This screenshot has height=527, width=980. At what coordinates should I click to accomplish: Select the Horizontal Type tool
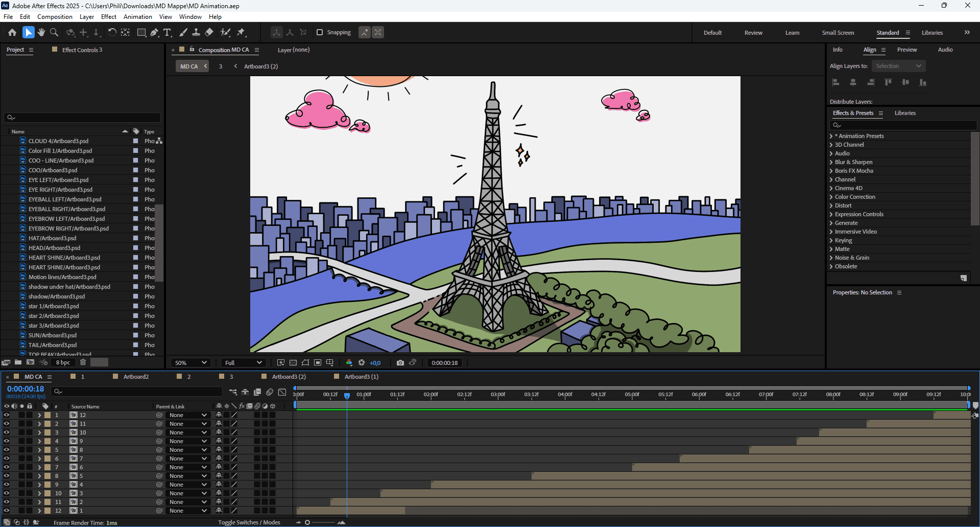pos(167,32)
